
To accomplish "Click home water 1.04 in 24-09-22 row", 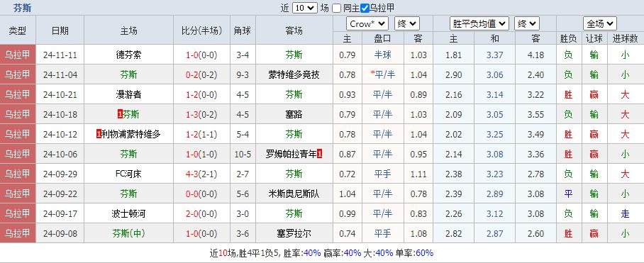I will pos(348,194).
